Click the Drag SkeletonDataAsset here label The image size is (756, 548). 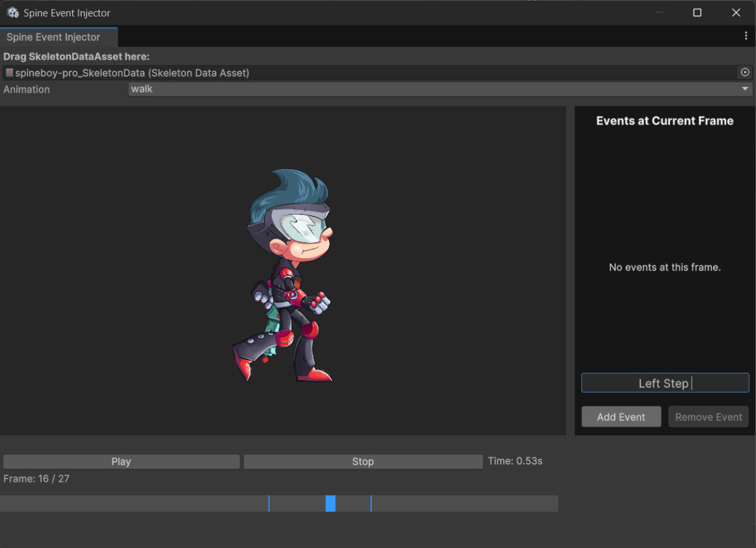point(76,56)
